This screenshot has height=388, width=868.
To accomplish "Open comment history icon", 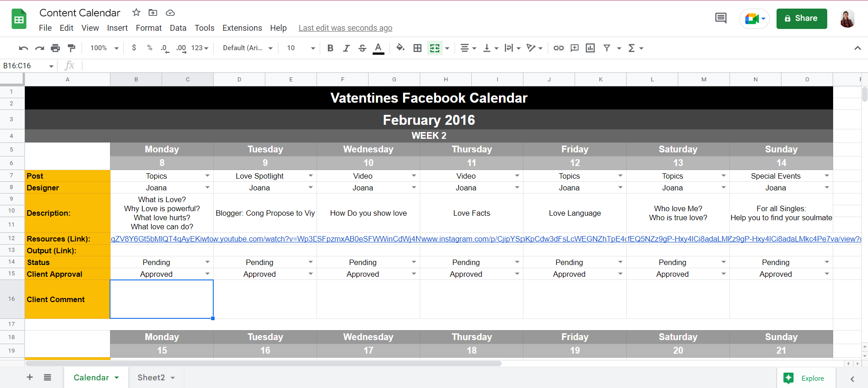I will pos(721,19).
